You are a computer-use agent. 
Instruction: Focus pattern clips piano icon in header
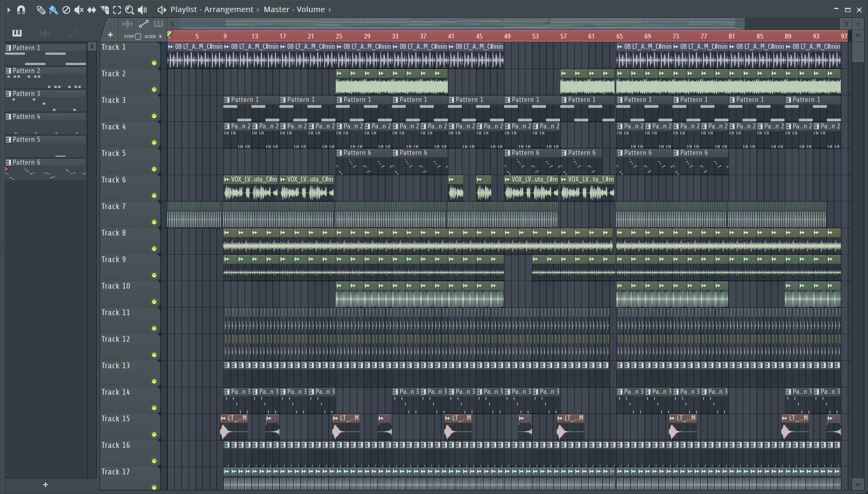(x=158, y=24)
